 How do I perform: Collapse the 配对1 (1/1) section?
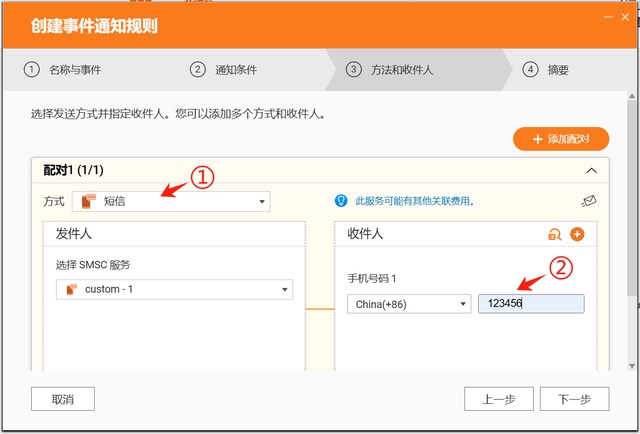coord(591,171)
